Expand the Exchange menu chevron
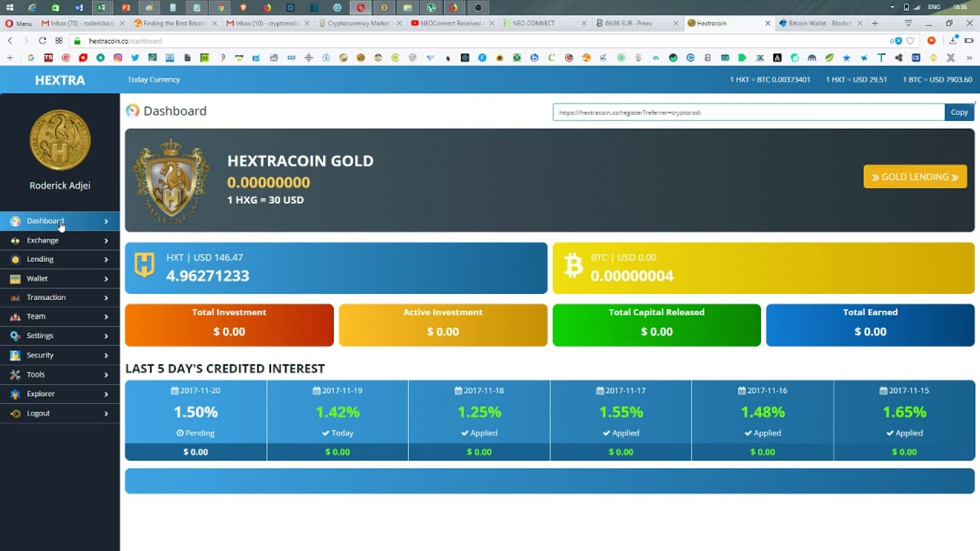Screen dimensions: 980x551 (106, 240)
